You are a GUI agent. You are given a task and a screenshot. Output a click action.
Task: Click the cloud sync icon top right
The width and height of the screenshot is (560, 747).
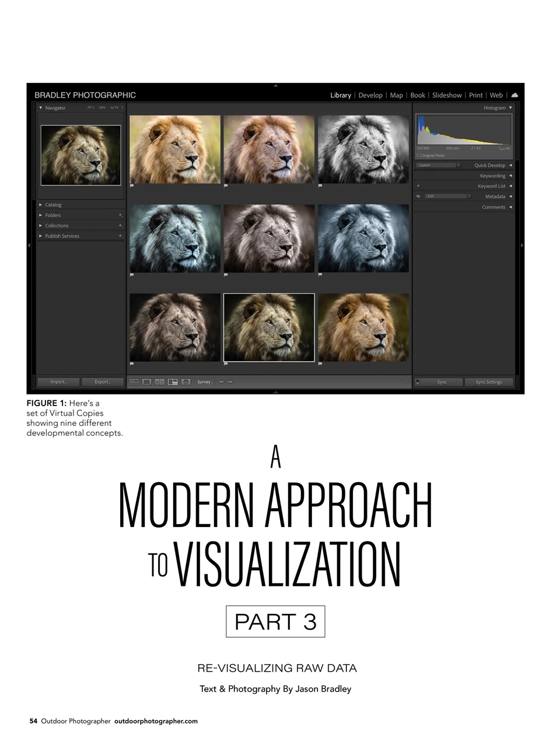514,95
